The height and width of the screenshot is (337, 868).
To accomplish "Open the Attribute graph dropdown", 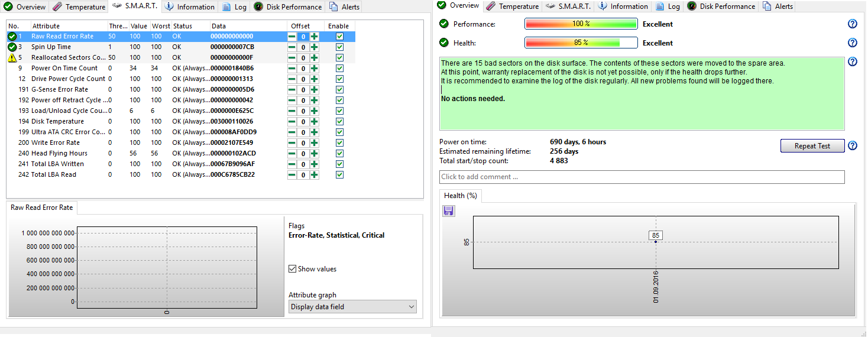I will click(x=352, y=307).
